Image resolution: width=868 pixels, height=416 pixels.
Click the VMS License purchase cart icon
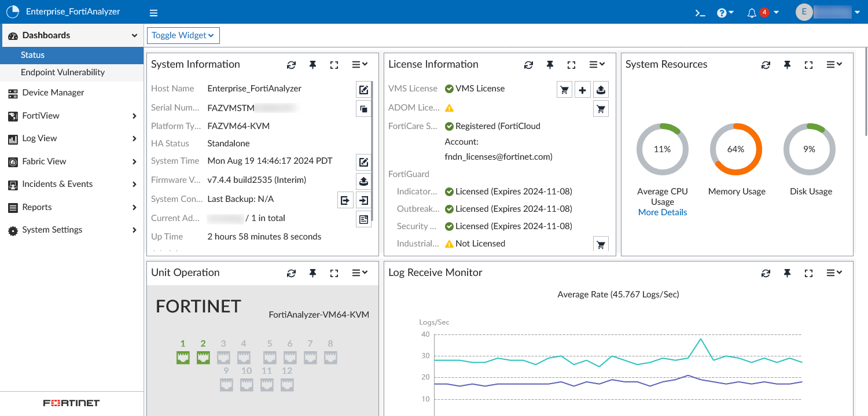(564, 90)
